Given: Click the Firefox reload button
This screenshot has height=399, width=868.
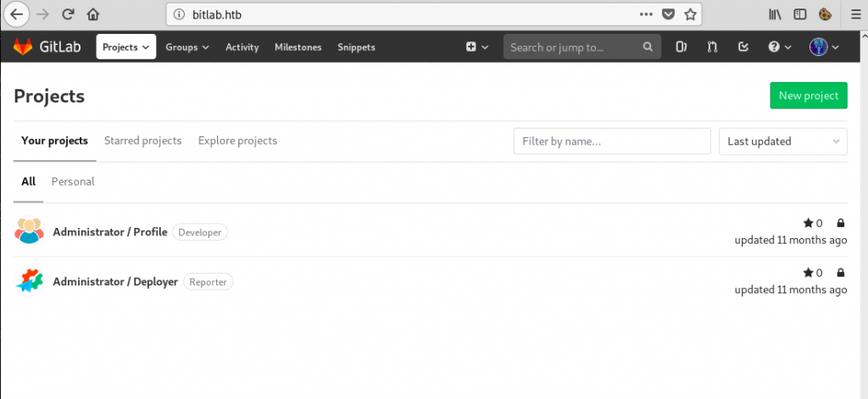Looking at the screenshot, I should tap(68, 14).
